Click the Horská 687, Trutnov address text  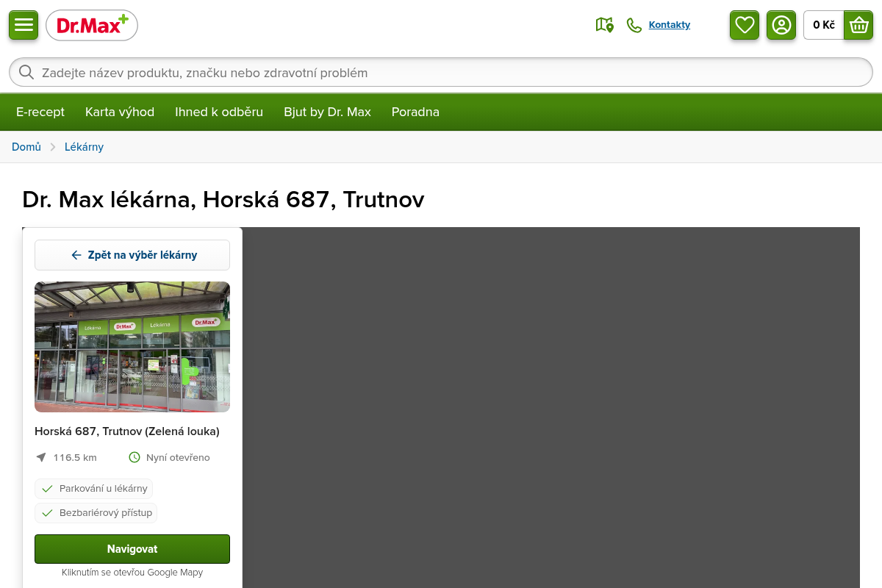point(127,431)
